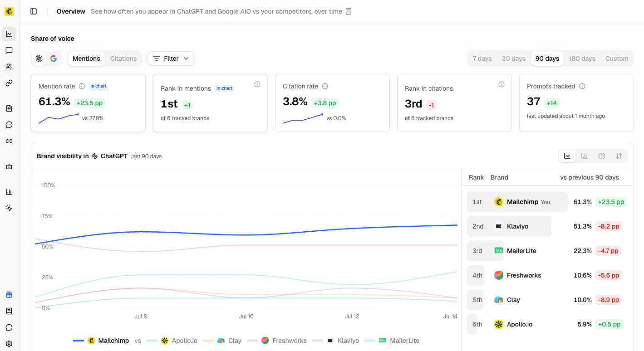Viewport: 644px width, 351px height.
Task: Switch to the Citations tab
Action: coord(123,58)
